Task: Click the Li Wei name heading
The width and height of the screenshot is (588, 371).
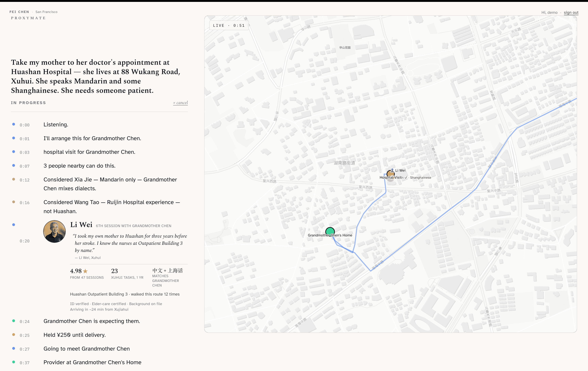Action: pyautogui.click(x=81, y=225)
